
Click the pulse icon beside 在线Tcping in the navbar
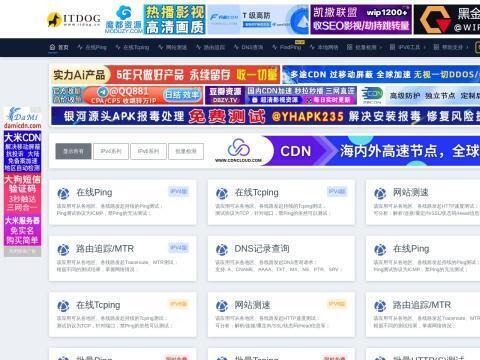point(118,47)
